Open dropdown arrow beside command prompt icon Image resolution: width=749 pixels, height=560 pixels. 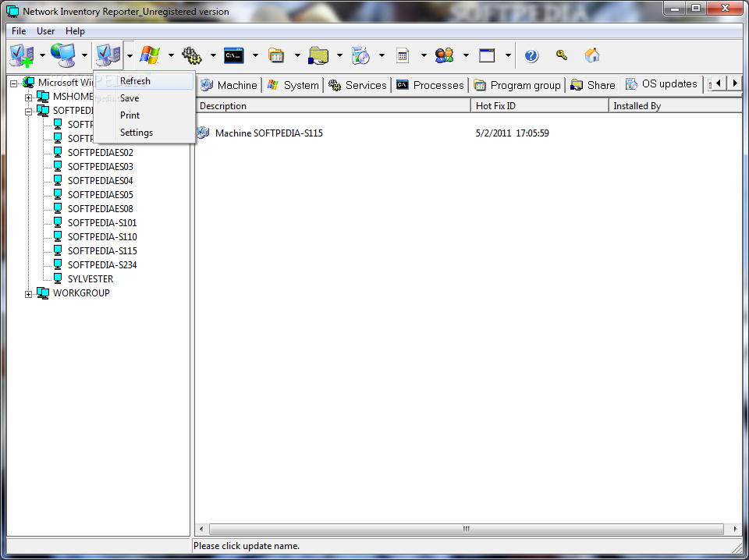click(255, 55)
